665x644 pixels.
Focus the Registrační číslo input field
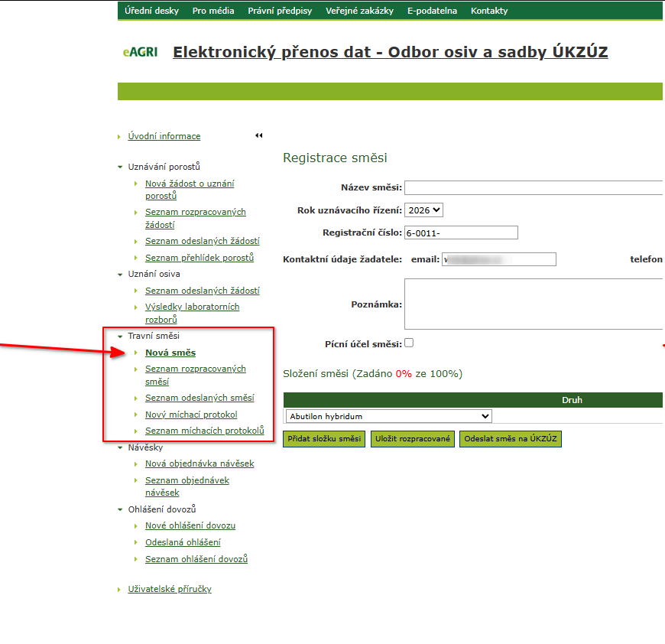(x=461, y=233)
